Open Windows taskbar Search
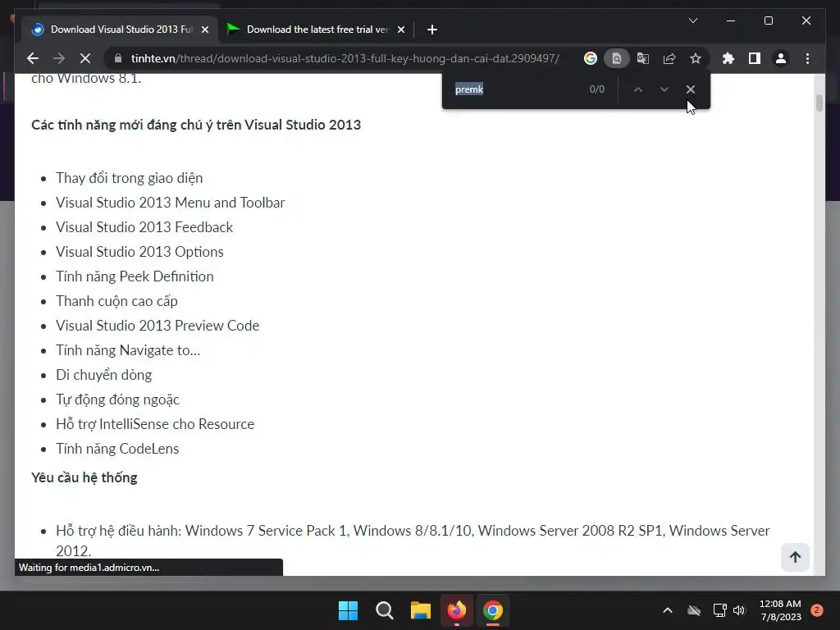The height and width of the screenshot is (630, 840). pyautogui.click(x=384, y=610)
